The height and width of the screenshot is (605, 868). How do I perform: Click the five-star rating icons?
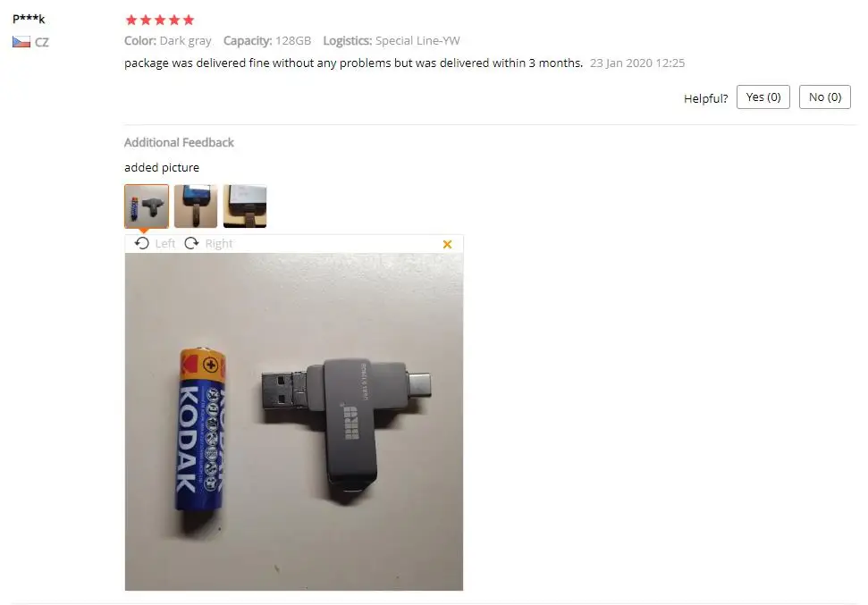(160, 20)
